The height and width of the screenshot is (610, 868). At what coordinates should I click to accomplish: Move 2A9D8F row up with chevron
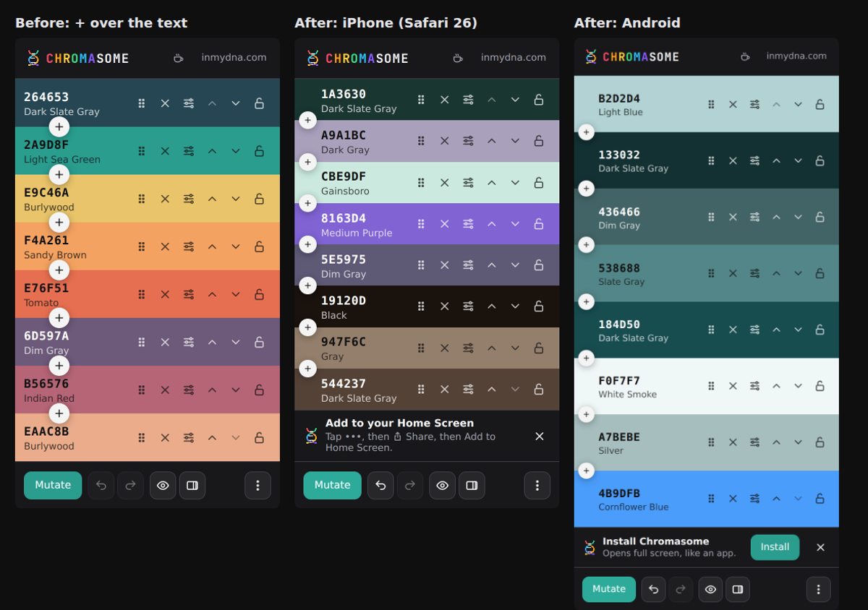point(212,151)
